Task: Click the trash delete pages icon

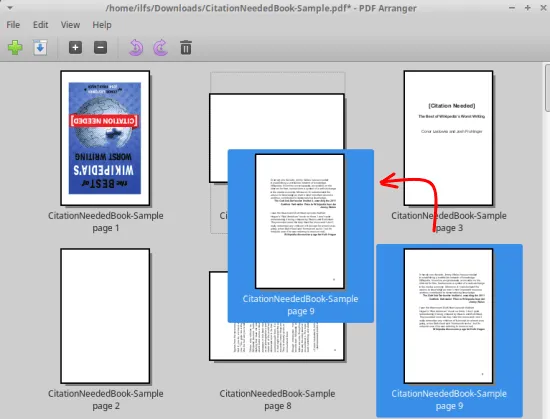Action: [186, 47]
